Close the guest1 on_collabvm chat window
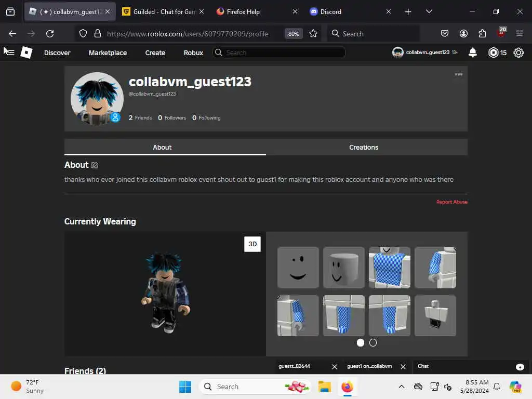Viewport: 532px width, 399px height. [x=403, y=367]
